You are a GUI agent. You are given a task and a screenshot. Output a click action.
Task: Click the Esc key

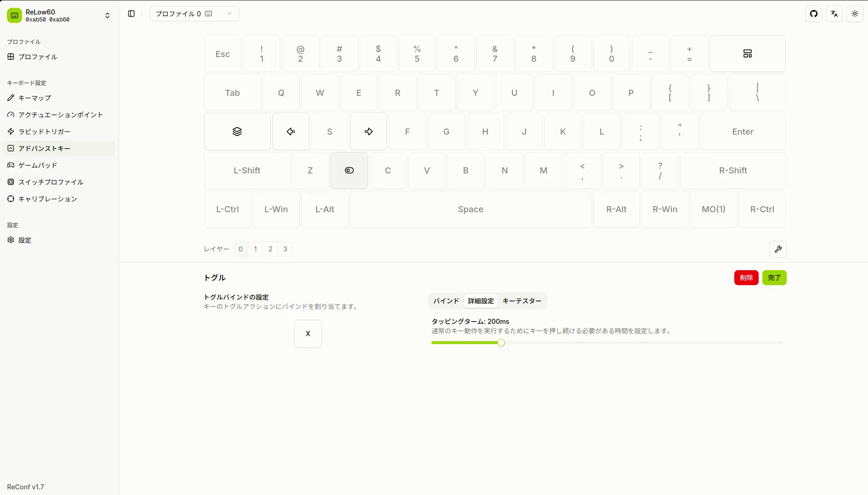pos(222,54)
